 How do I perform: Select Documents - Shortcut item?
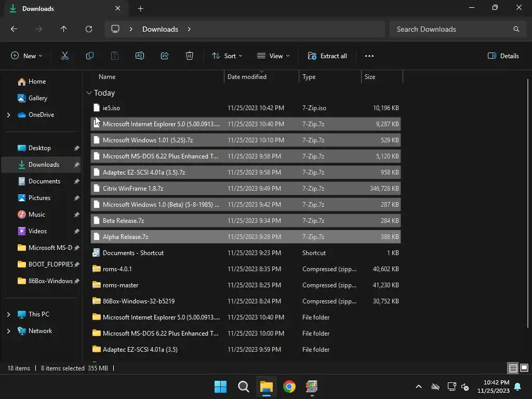[x=246, y=253]
